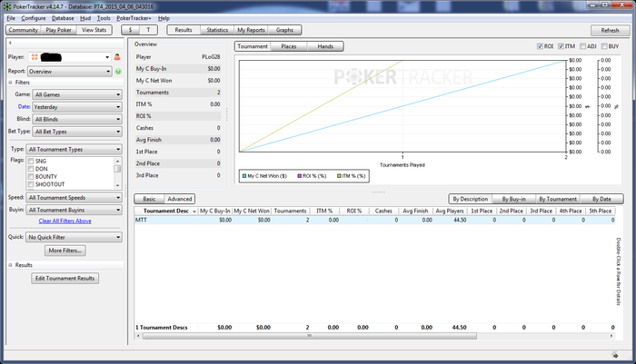
Task: Check the DON flag checkbox
Action: click(x=31, y=169)
